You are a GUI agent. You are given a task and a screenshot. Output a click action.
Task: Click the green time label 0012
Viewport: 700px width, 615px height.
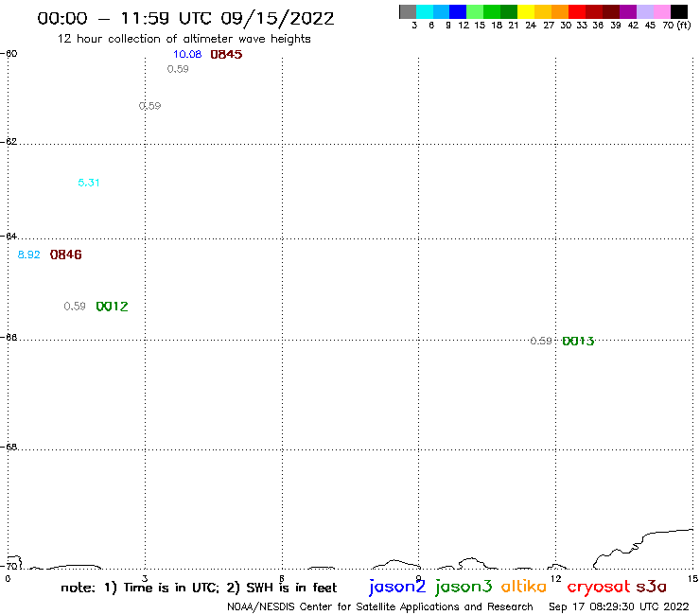tap(112, 307)
